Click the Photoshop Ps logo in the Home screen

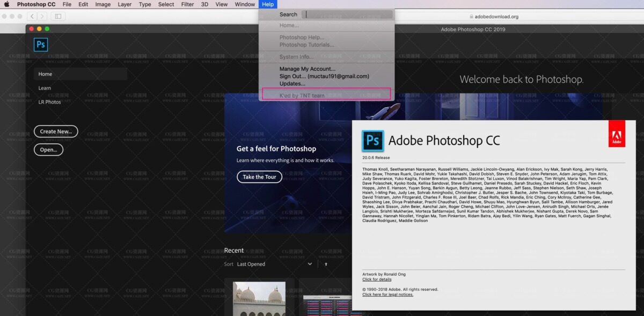click(x=41, y=45)
